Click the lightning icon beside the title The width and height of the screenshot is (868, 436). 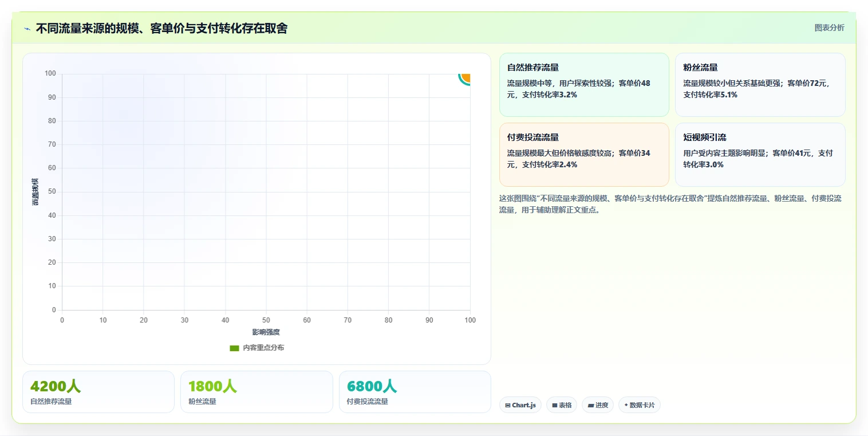click(27, 29)
